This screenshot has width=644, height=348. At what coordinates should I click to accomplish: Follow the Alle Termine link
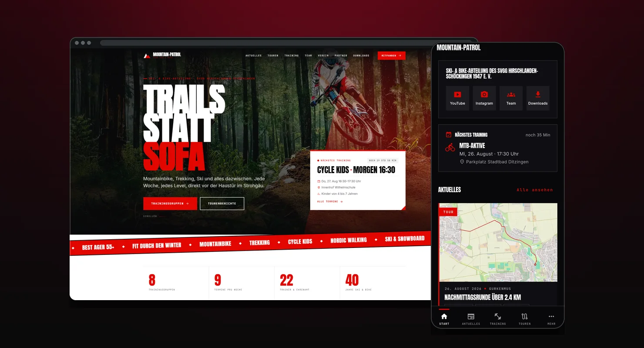pyautogui.click(x=330, y=201)
